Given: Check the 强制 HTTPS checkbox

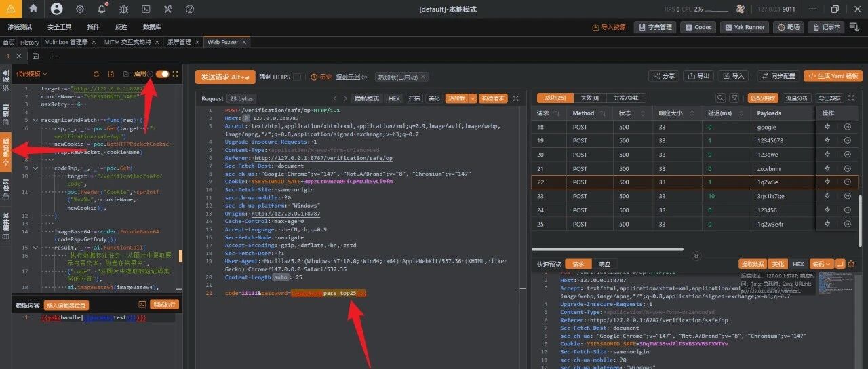Looking at the screenshot, I should [x=297, y=77].
